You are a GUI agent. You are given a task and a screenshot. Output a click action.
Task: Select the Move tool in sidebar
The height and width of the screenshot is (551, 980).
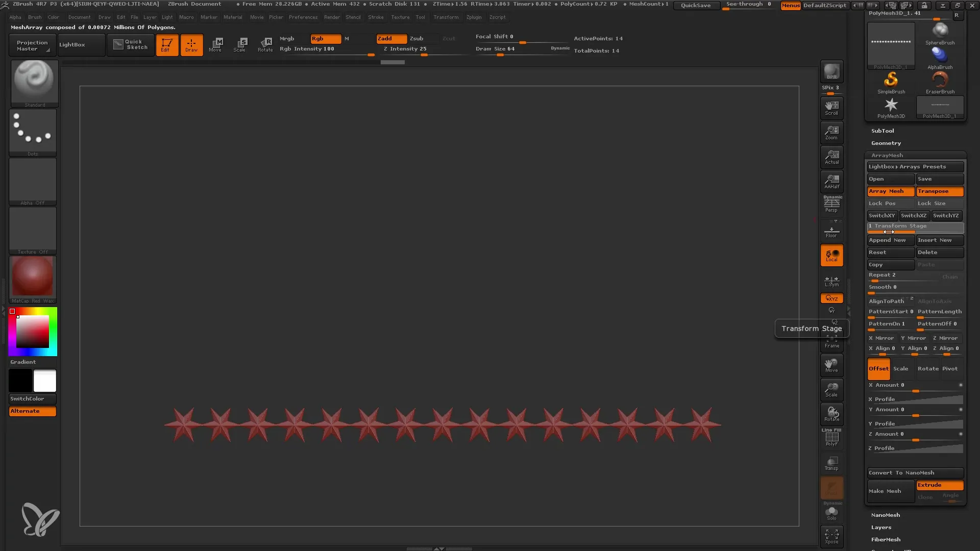click(x=831, y=365)
